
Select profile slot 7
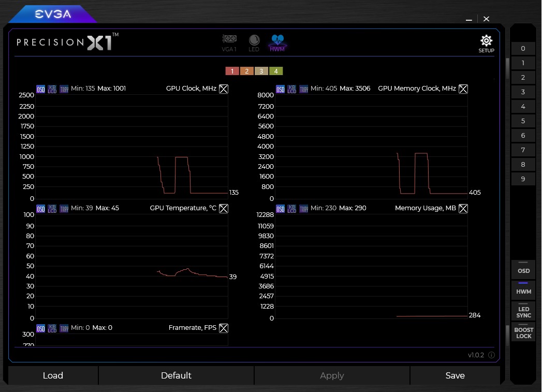point(523,150)
